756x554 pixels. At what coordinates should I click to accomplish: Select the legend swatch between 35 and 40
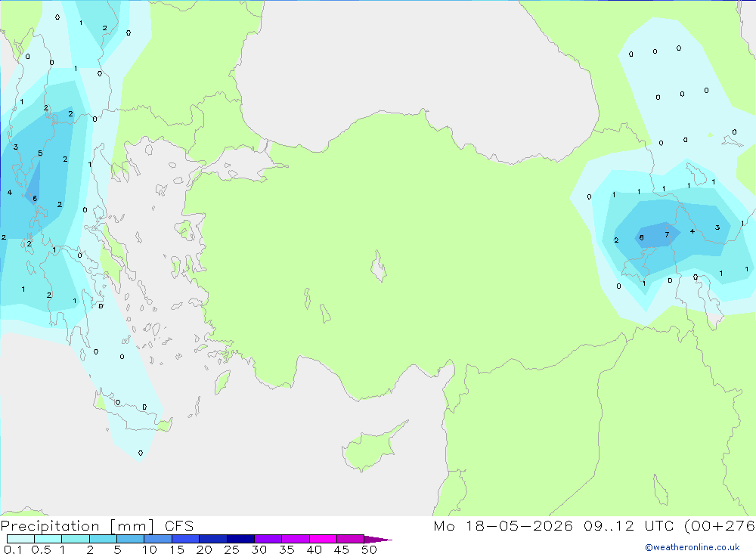tap(296, 539)
